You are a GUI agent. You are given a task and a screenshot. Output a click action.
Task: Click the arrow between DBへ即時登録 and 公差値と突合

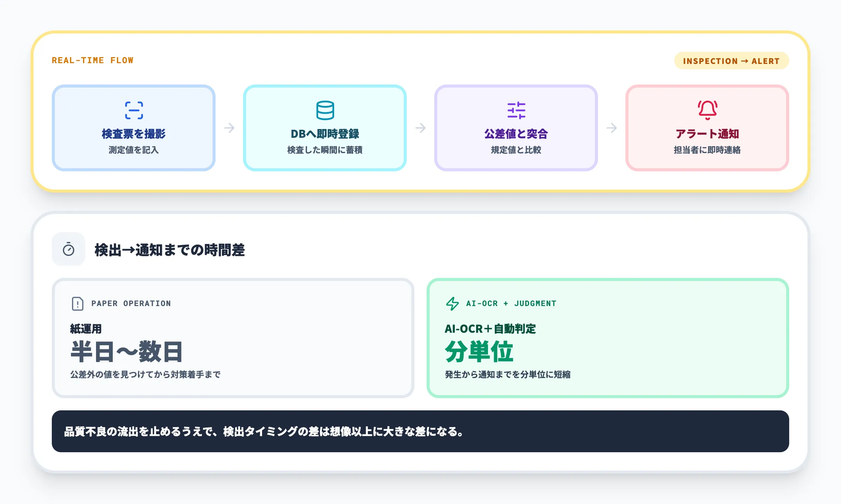tap(420, 128)
